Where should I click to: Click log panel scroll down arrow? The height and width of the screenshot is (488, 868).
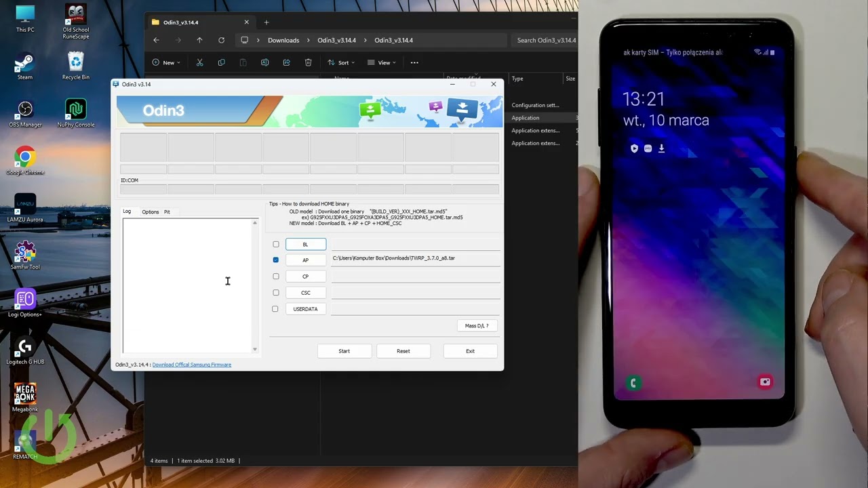click(255, 349)
